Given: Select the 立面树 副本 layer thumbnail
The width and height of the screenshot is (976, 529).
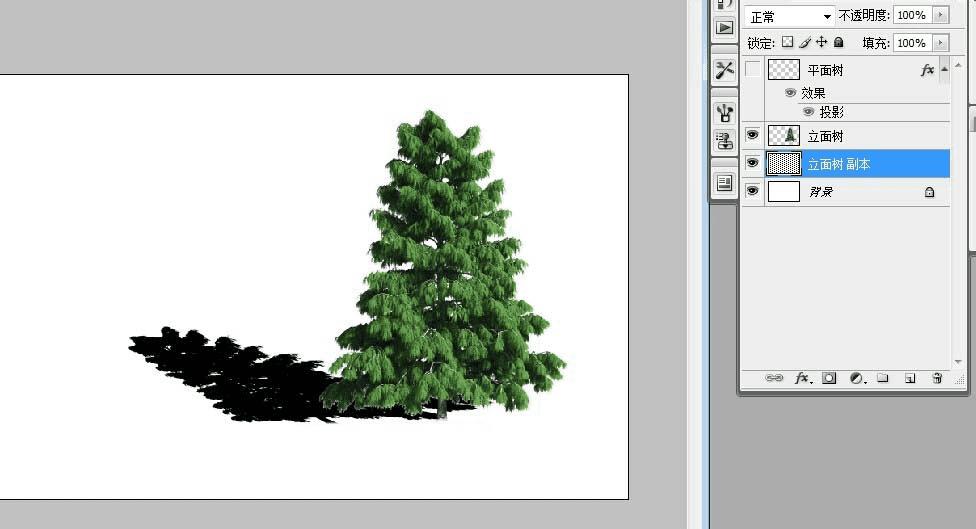Looking at the screenshot, I should click(x=784, y=164).
